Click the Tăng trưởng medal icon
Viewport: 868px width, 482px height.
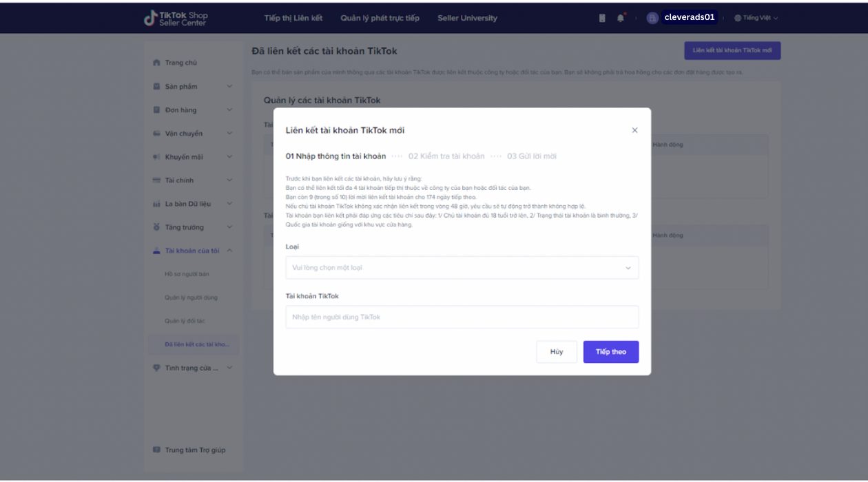pos(156,227)
